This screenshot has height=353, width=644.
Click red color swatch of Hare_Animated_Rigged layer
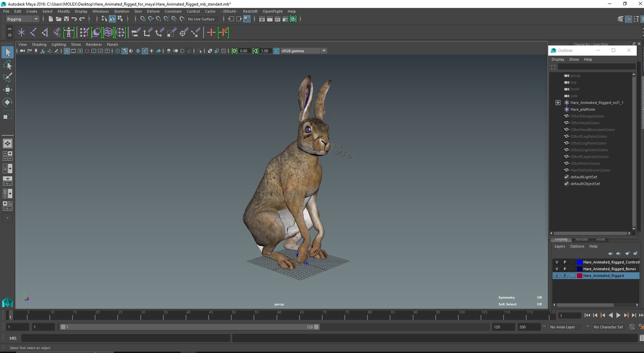tap(580, 275)
